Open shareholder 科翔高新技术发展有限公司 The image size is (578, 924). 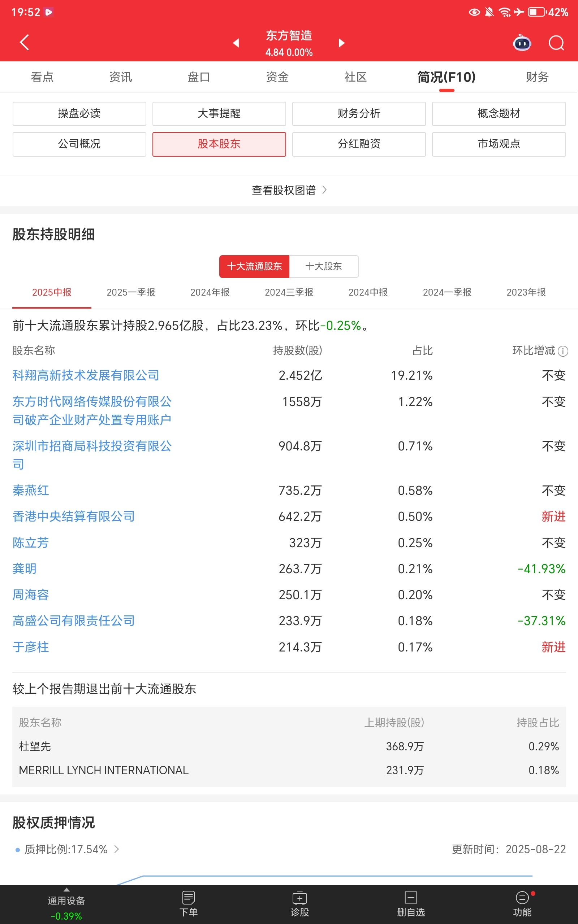click(x=86, y=375)
